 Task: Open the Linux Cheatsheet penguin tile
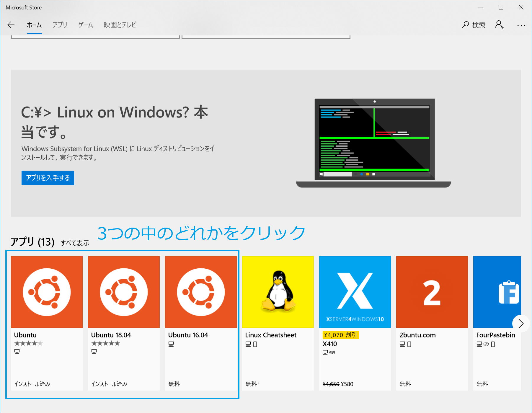[x=278, y=292]
